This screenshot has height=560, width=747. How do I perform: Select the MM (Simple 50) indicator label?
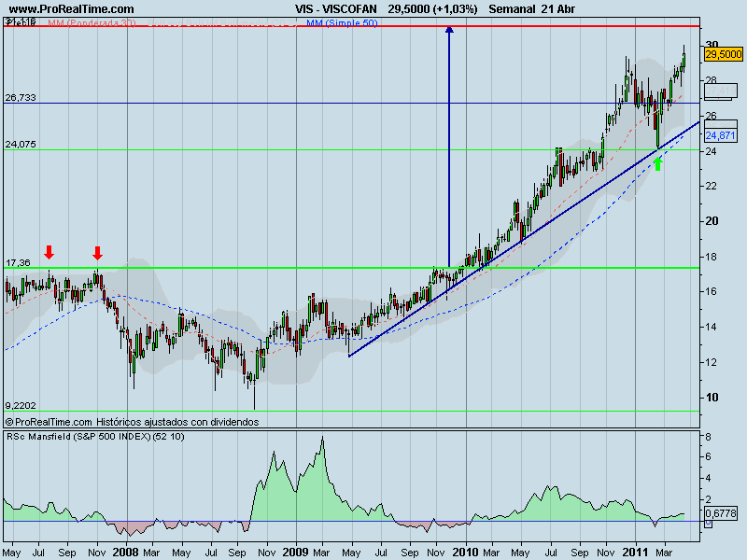pyautogui.click(x=342, y=22)
